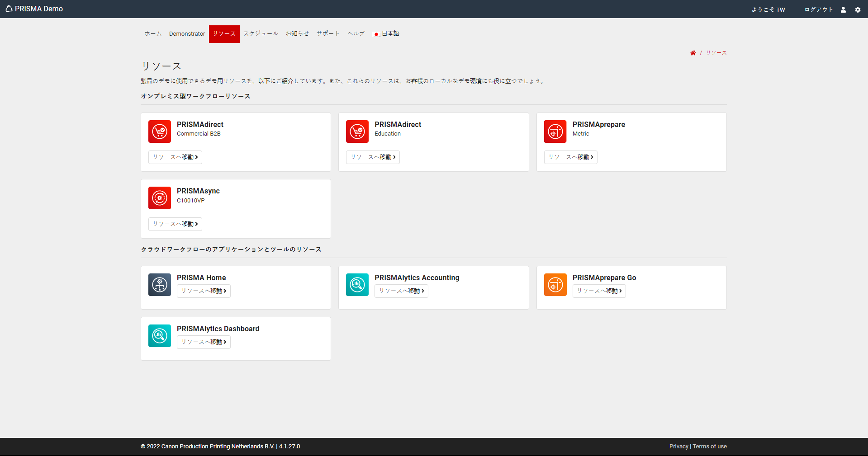Open the user profile icon in header
Image resolution: width=868 pixels, height=456 pixels.
(x=843, y=9)
